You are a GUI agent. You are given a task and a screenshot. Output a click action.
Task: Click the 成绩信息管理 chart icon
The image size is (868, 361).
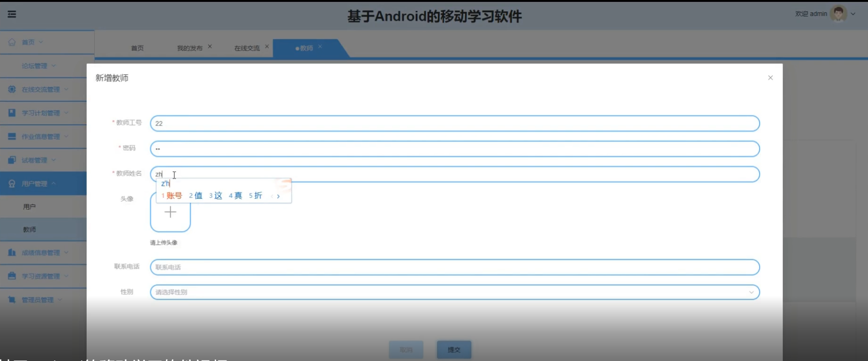pos(12,253)
